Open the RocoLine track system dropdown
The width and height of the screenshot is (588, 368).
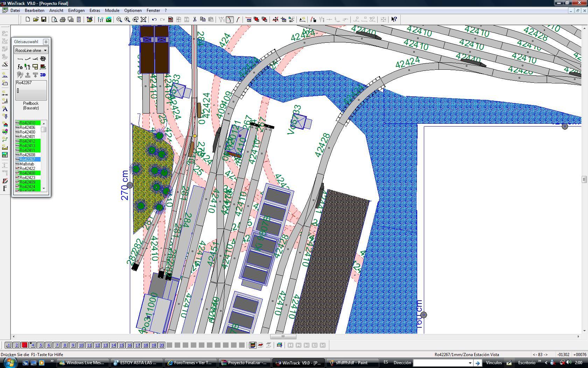[x=31, y=50]
